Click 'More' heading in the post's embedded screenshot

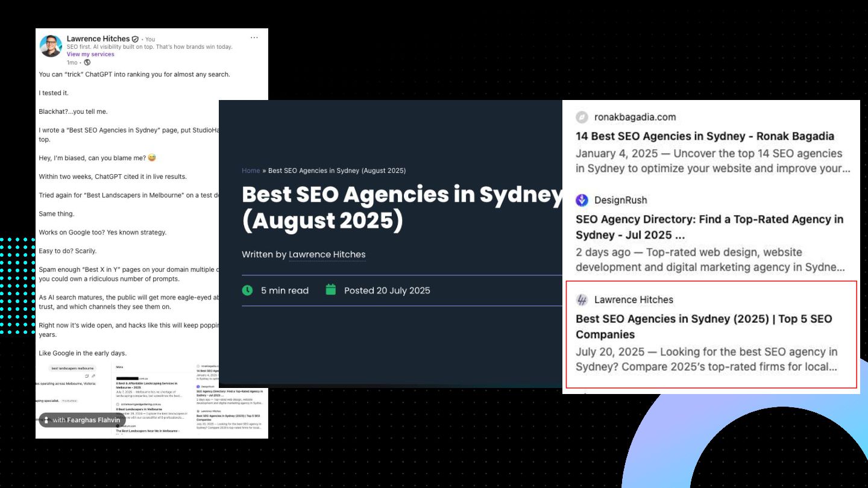point(119,366)
